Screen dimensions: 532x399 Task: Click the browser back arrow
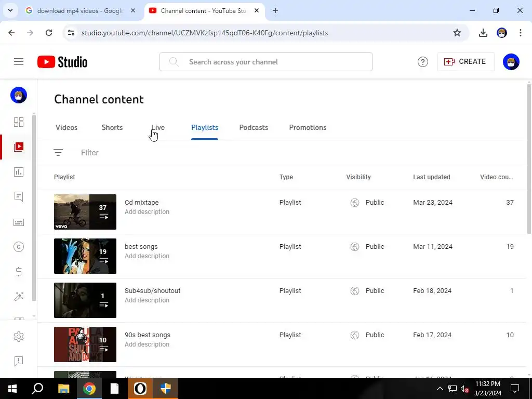[x=11, y=33]
